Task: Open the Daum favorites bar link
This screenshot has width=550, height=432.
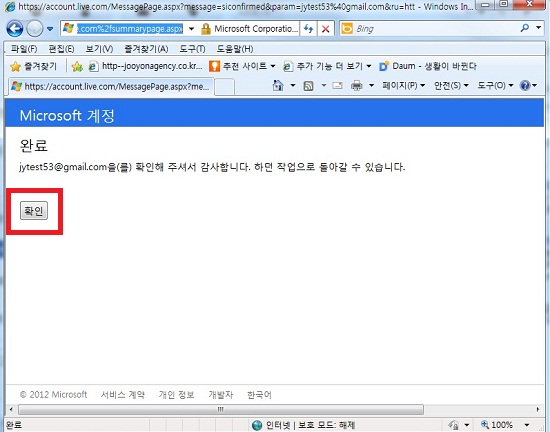Action: (428, 66)
